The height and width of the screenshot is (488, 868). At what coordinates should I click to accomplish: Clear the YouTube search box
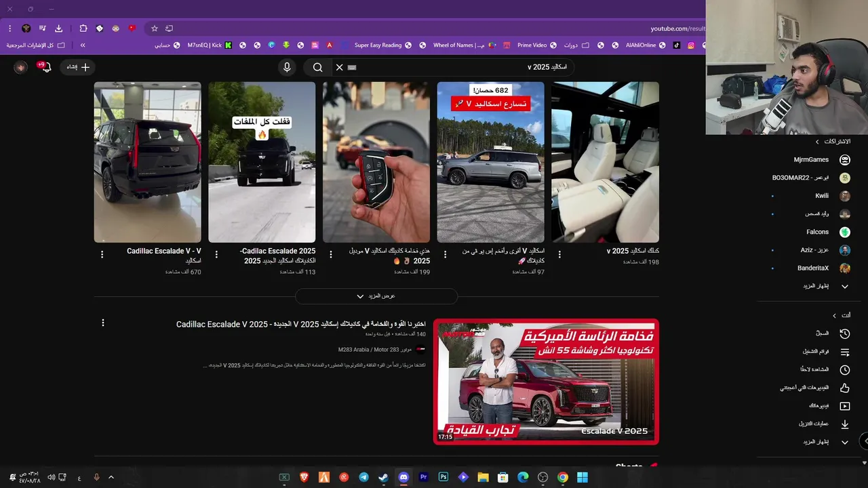340,67
